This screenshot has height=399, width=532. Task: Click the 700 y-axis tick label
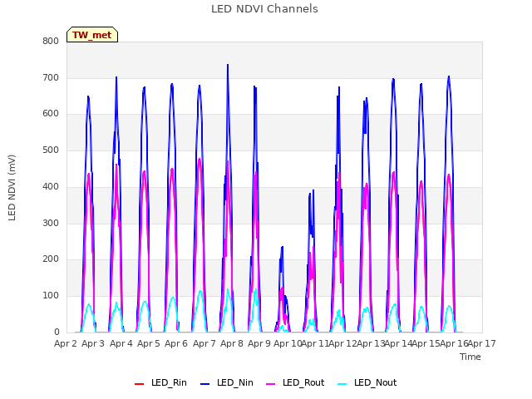pyautogui.click(x=51, y=77)
